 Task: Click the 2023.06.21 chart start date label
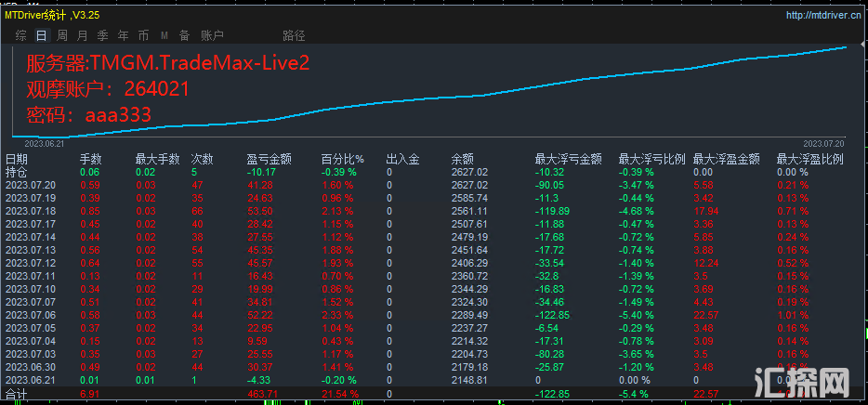[45, 143]
